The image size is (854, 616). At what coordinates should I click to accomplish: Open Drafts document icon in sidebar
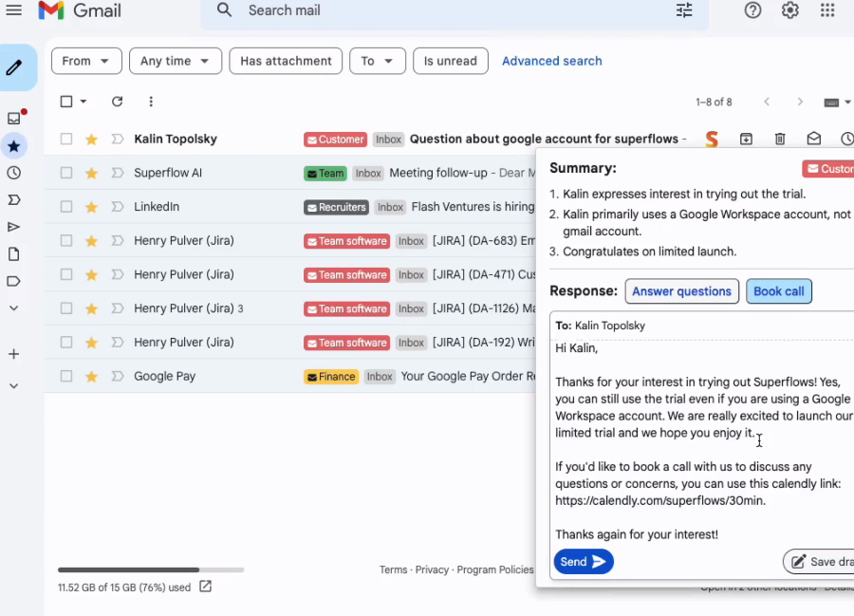(x=14, y=253)
